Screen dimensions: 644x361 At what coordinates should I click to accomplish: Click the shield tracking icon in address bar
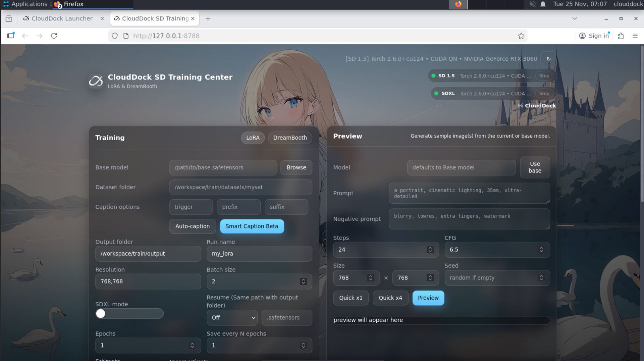115,36
